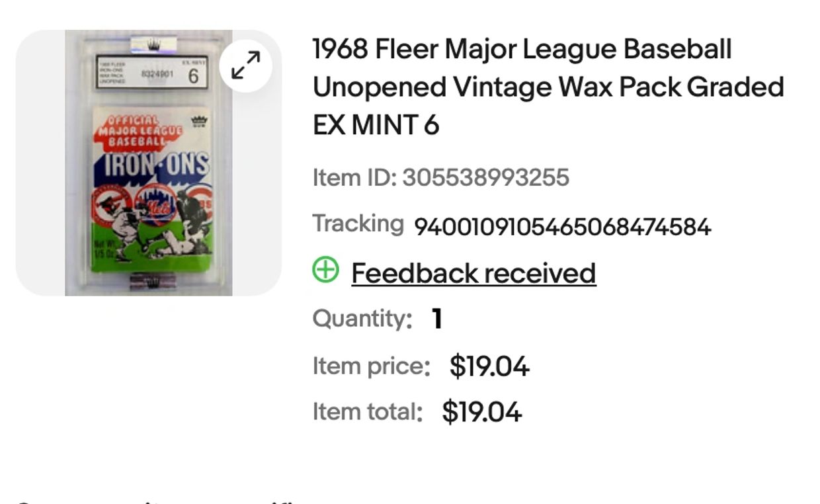Click the Item price amount $19.04
The height and width of the screenshot is (504, 820).
(x=489, y=366)
